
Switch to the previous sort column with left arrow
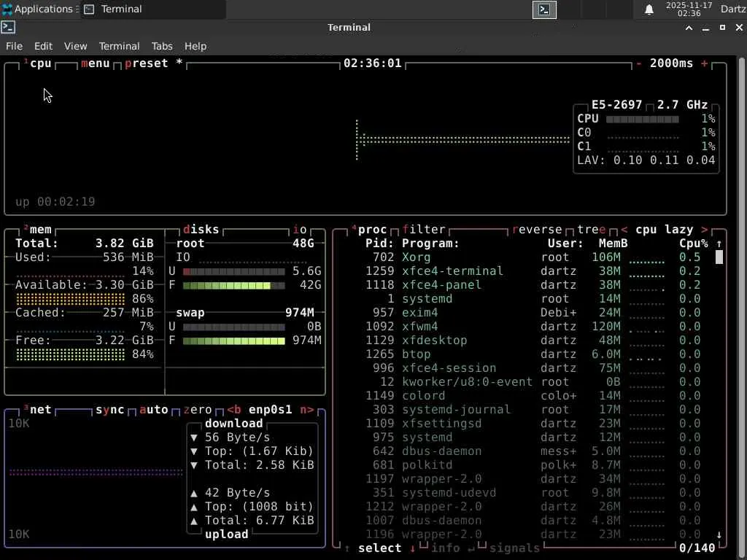coord(624,230)
